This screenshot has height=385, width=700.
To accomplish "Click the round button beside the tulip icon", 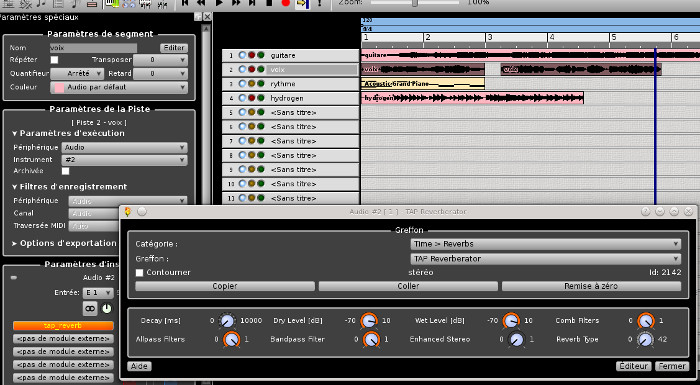I will pyautogui.click(x=142, y=212).
